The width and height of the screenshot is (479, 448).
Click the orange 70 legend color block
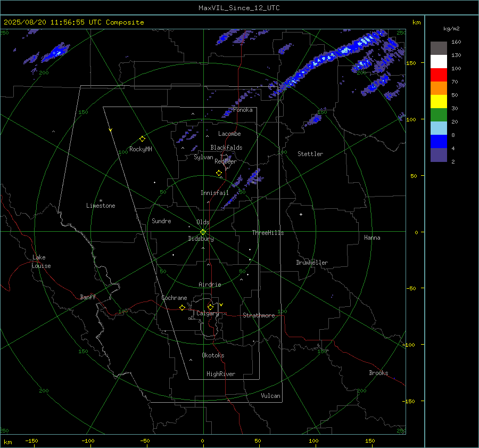pyautogui.click(x=439, y=88)
